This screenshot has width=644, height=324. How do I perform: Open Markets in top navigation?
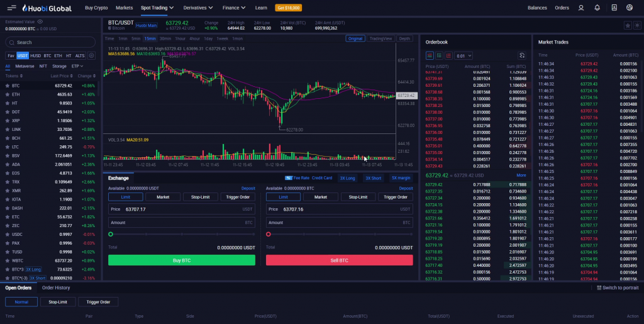[124, 8]
